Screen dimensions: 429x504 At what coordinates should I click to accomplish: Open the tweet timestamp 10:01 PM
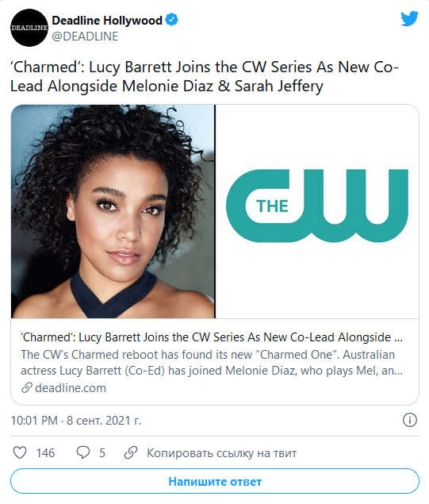34,421
